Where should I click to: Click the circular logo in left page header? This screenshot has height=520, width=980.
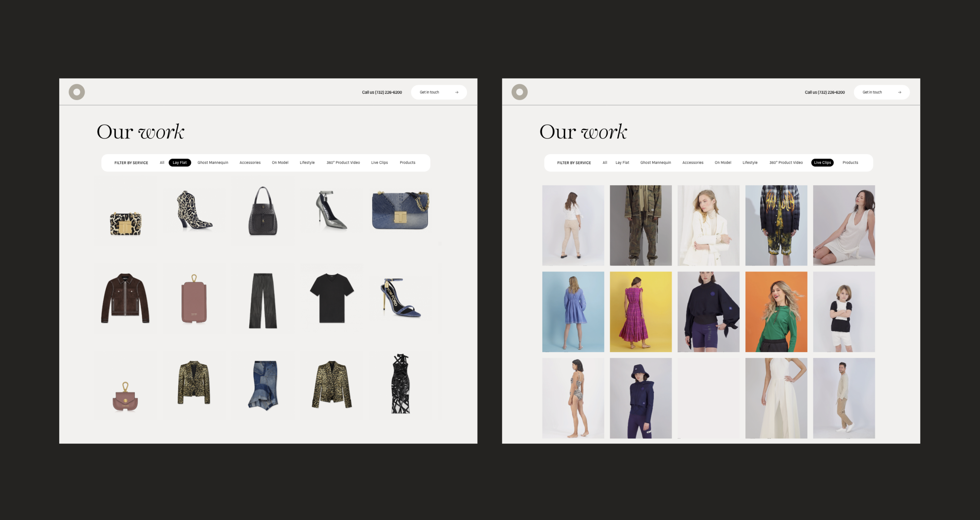(x=77, y=92)
